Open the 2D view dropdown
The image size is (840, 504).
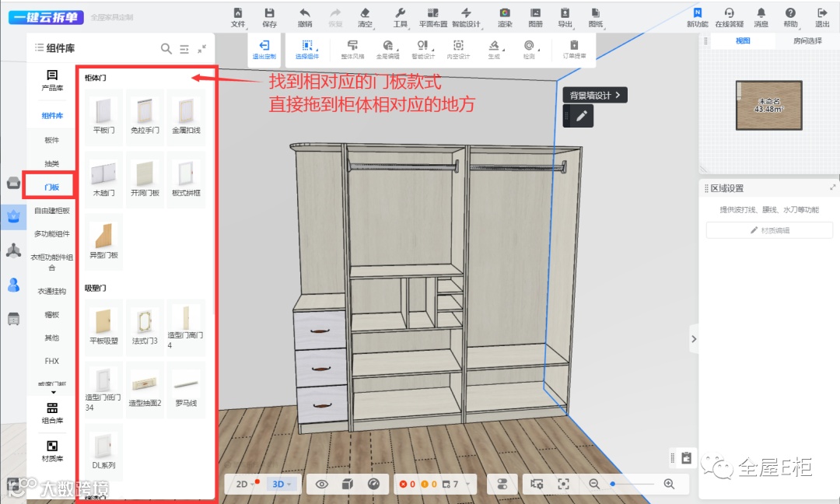(x=245, y=485)
